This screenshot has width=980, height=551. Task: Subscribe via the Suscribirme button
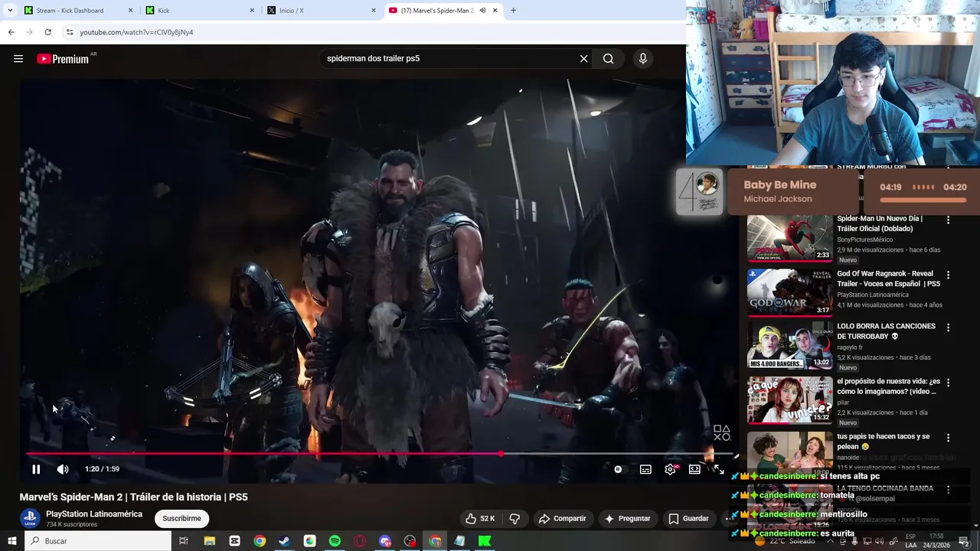181,519
